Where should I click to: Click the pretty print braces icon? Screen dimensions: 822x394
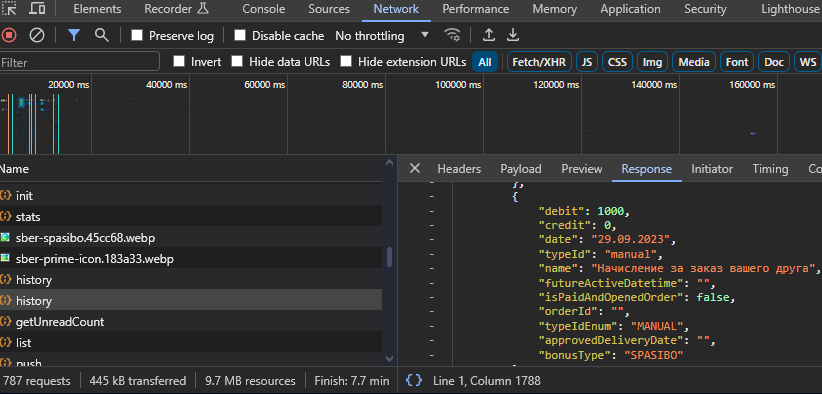tap(414, 380)
